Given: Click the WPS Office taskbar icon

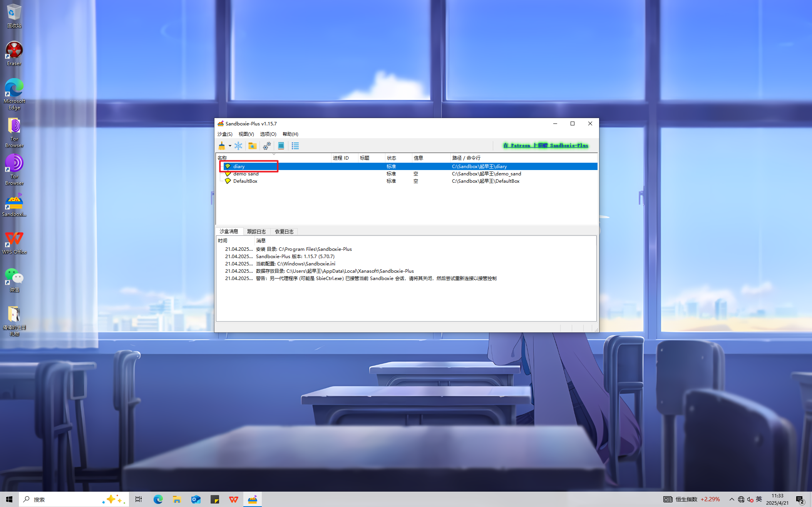Looking at the screenshot, I should pos(234,499).
